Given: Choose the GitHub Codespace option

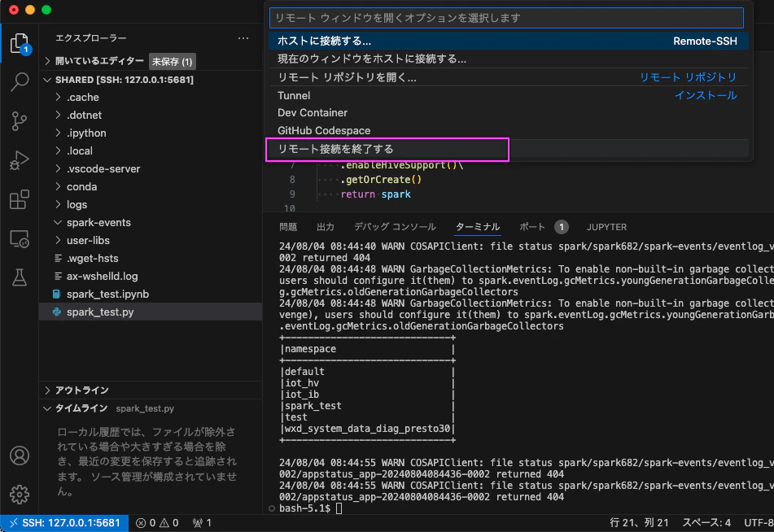Looking at the screenshot, I should (x=509, y=131).
